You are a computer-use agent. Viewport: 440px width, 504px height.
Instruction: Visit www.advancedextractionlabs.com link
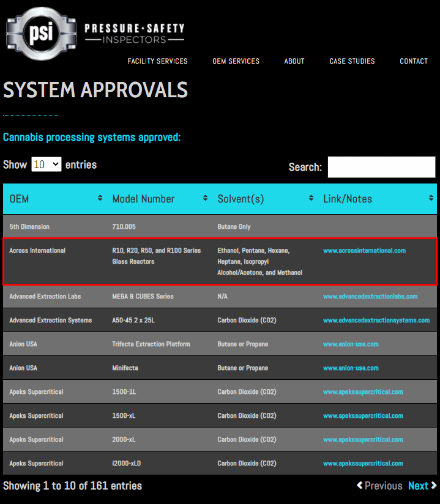(370, 297)
